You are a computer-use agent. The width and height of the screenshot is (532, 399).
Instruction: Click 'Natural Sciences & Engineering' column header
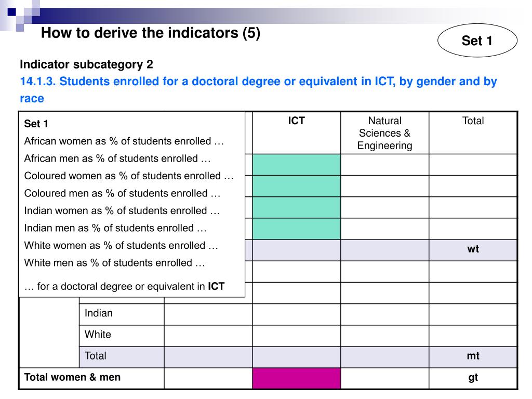385,133
